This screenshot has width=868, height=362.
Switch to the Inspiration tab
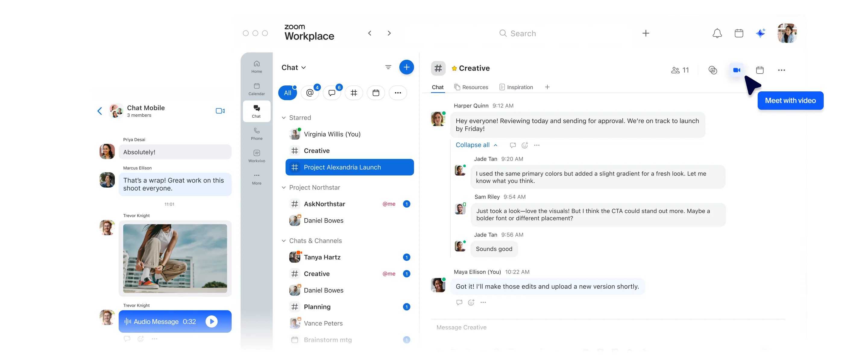click(516, 87)
